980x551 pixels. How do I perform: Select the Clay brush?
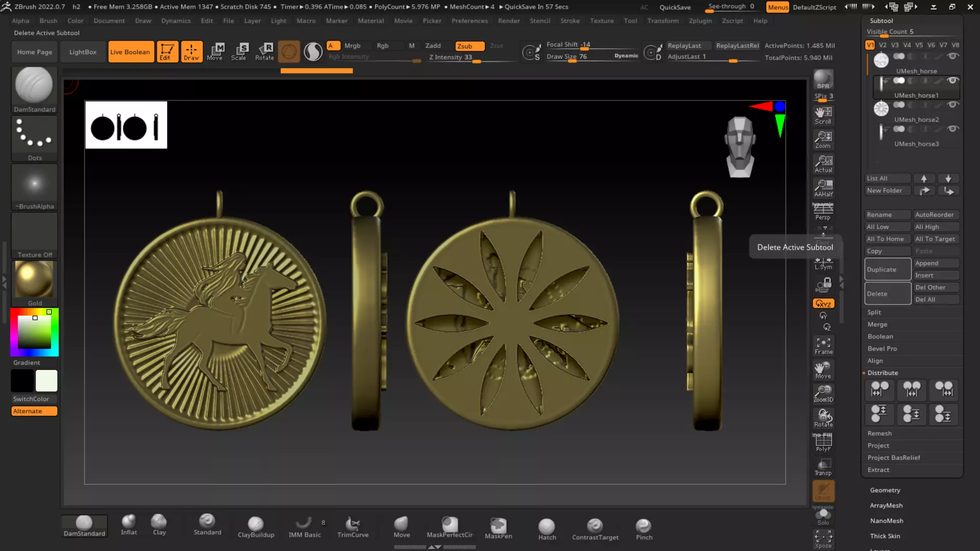pos(159,525)
